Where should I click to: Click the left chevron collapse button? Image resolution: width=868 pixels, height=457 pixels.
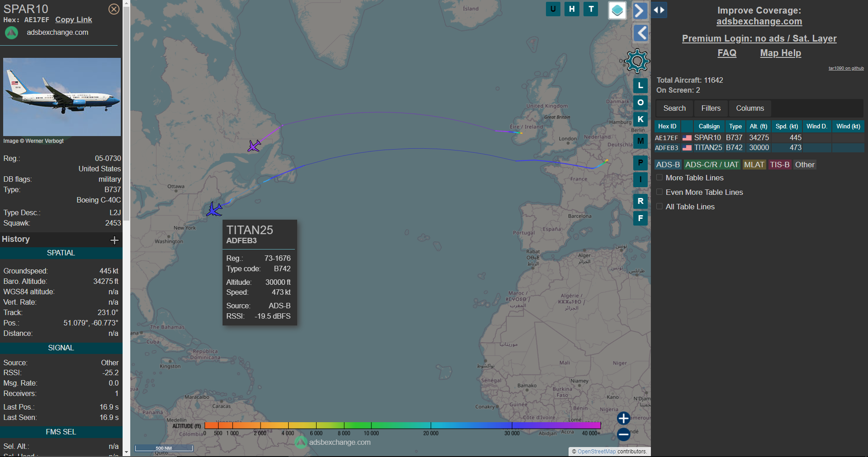pyautogui.click(x=641, y=33)
